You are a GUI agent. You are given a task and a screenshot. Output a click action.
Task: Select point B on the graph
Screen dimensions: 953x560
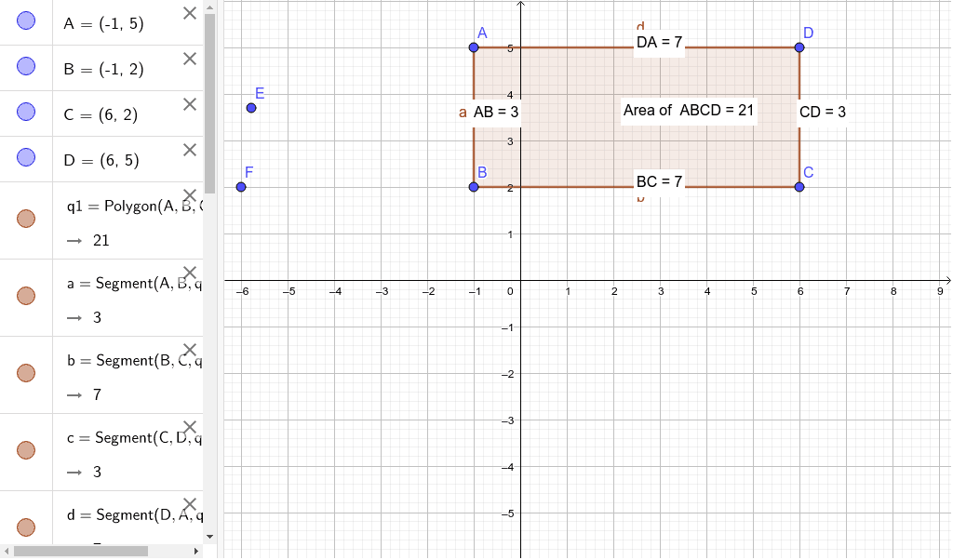474,187
